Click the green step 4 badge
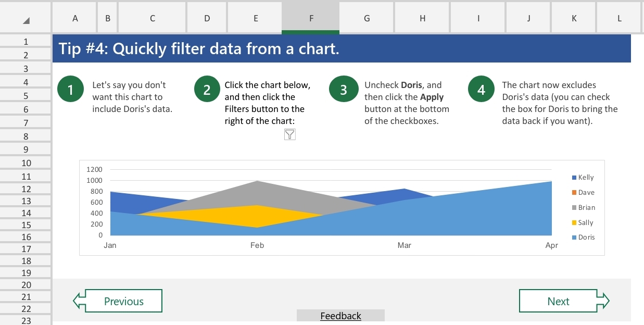Viewport: 644px width, 325px height. [x=481, y=89]
